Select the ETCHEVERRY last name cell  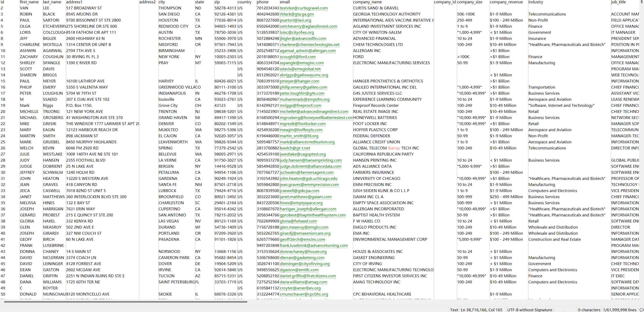54,26
